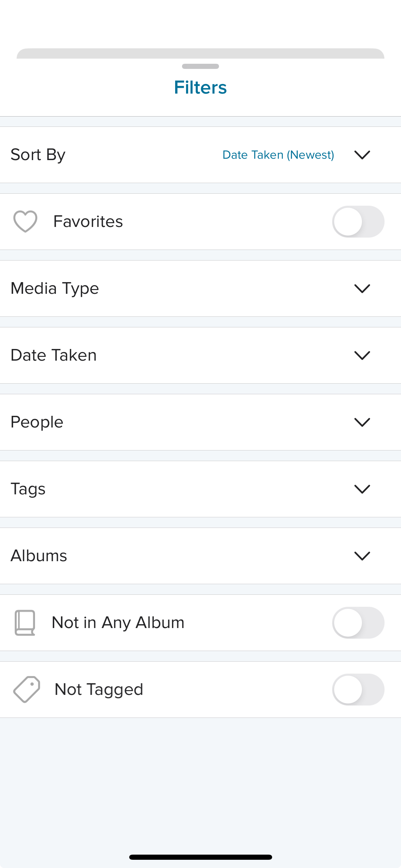Tap the Filters title heading
The image size is (401, 868).
[x=200, y=87]
